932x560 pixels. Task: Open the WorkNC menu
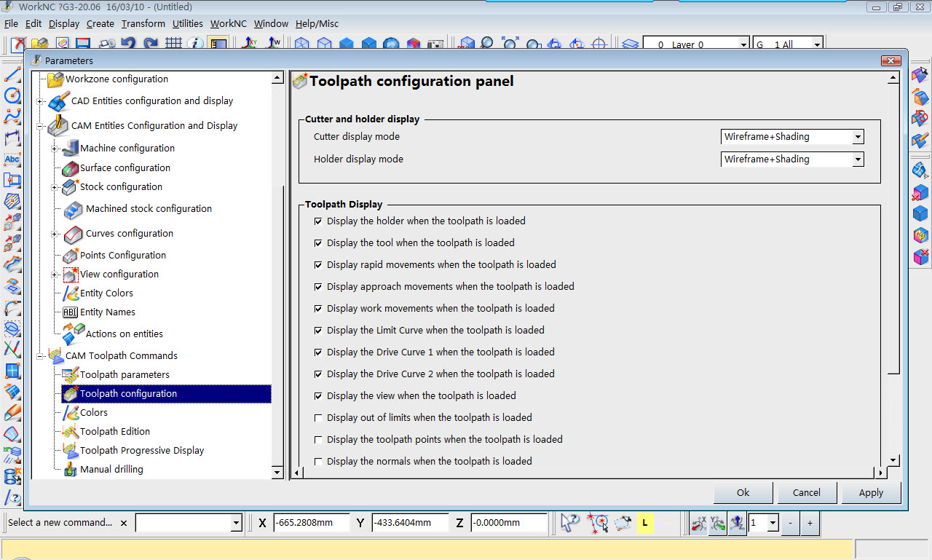pos(229,23)
